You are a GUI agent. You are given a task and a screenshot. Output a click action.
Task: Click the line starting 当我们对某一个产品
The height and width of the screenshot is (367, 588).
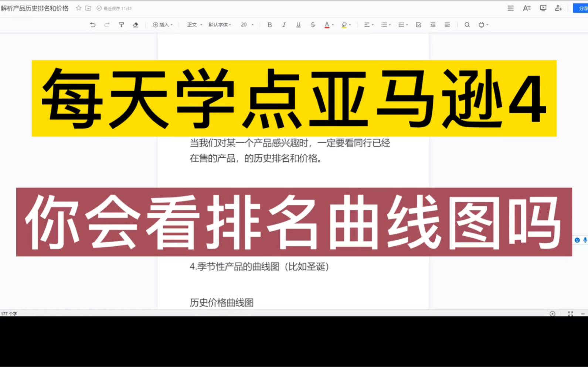(290, 143)
